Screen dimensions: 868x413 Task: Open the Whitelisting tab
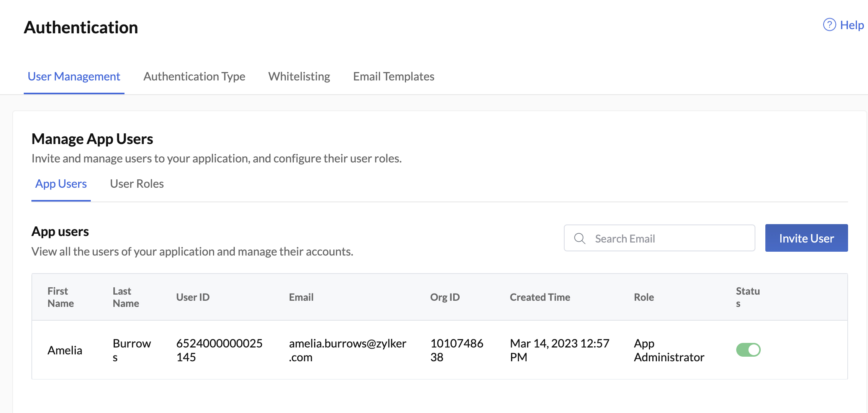tap(299, 76)
